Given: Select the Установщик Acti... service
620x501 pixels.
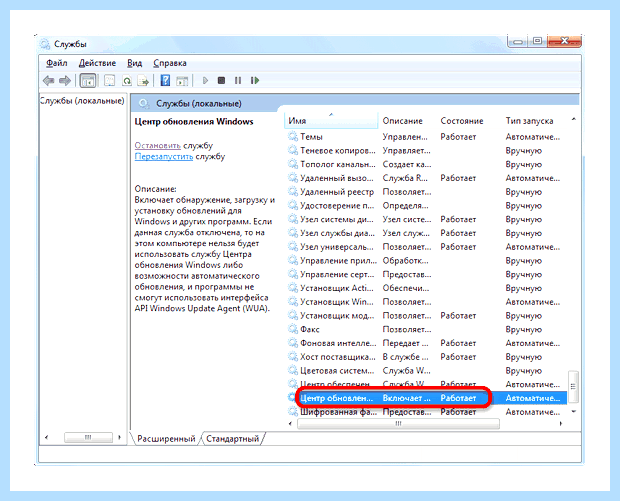Looking at the screenshot, I should [426, 288].
